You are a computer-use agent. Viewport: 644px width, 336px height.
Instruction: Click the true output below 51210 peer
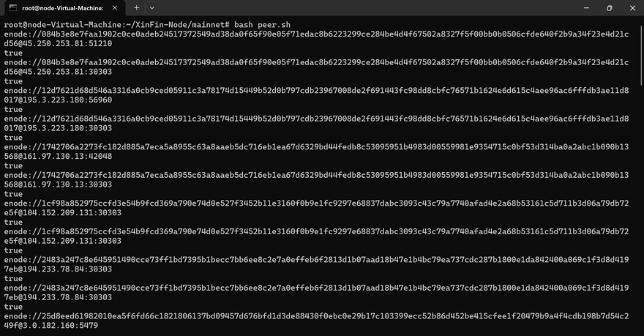click(13, 53)
